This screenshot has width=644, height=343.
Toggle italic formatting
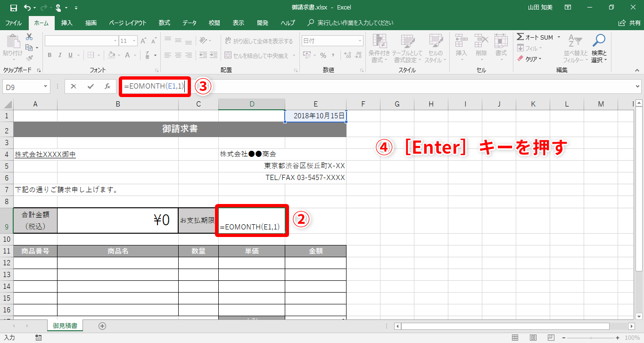pyautogui.click(x=60, y=55)
